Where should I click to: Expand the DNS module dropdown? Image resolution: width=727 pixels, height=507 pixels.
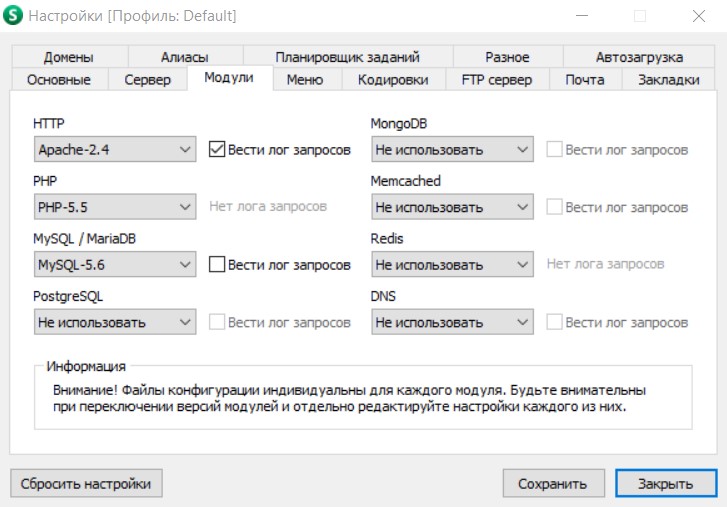(452, 322)
